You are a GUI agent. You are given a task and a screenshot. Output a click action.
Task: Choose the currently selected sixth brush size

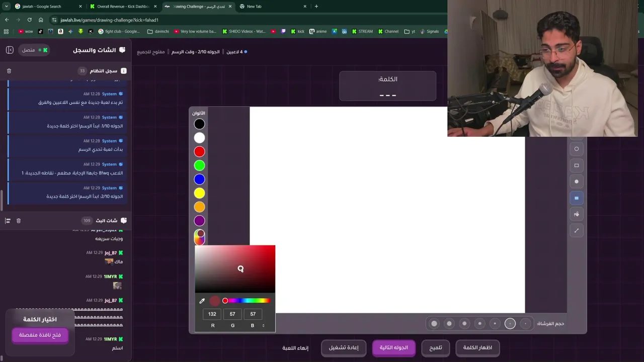click(510, 324)
